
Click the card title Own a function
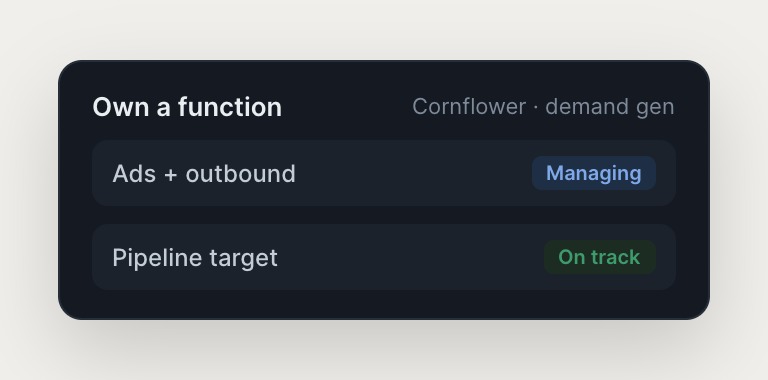click(187, 107)
